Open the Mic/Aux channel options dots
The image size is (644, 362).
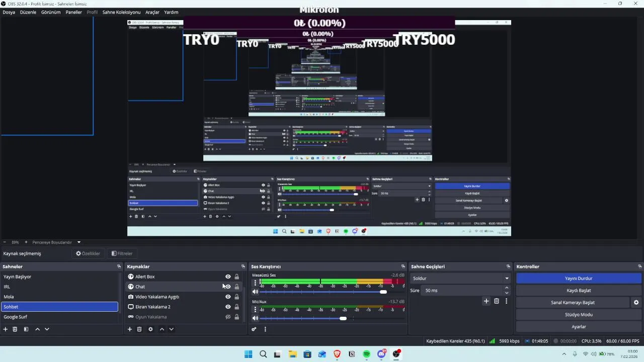click(255, 309)
